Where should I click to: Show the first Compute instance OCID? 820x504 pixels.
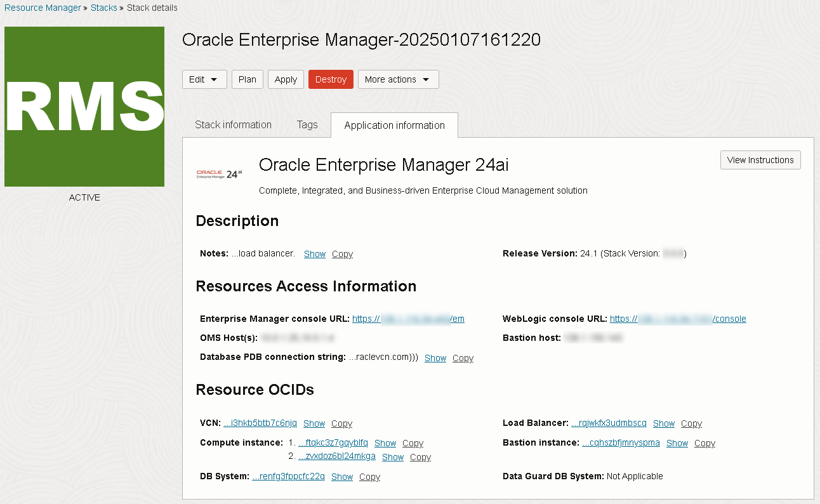tap(385, 443)
